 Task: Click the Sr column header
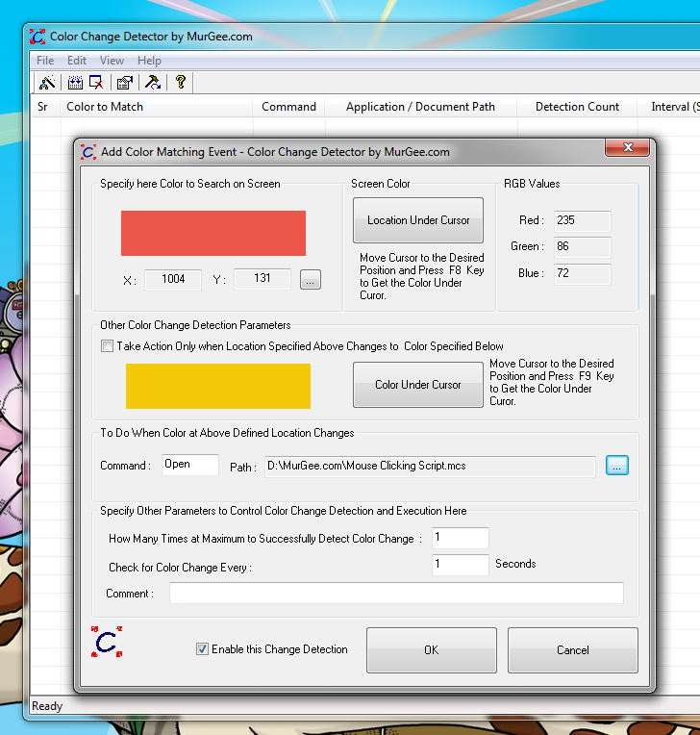pyautogui.click(x=45, y=107)
